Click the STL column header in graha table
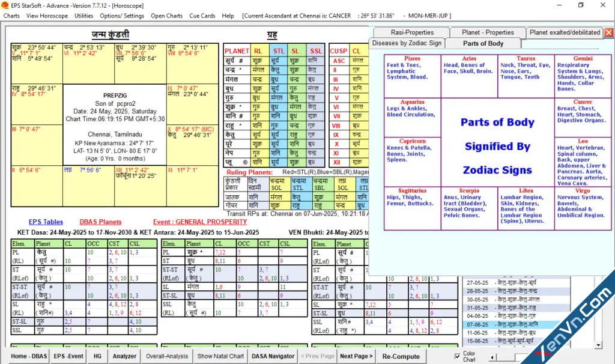The image size is (615, 364). pyautogui.click(x=279, y=50)
